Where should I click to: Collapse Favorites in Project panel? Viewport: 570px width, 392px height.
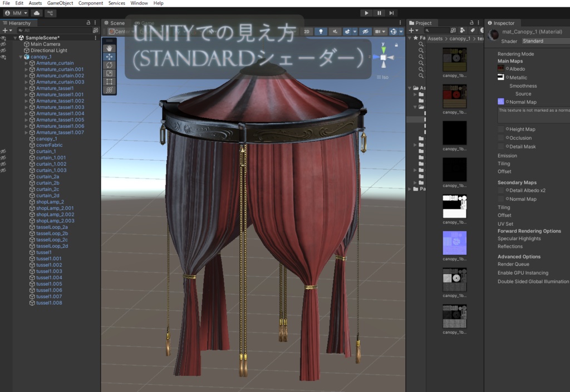click(410, 38)
